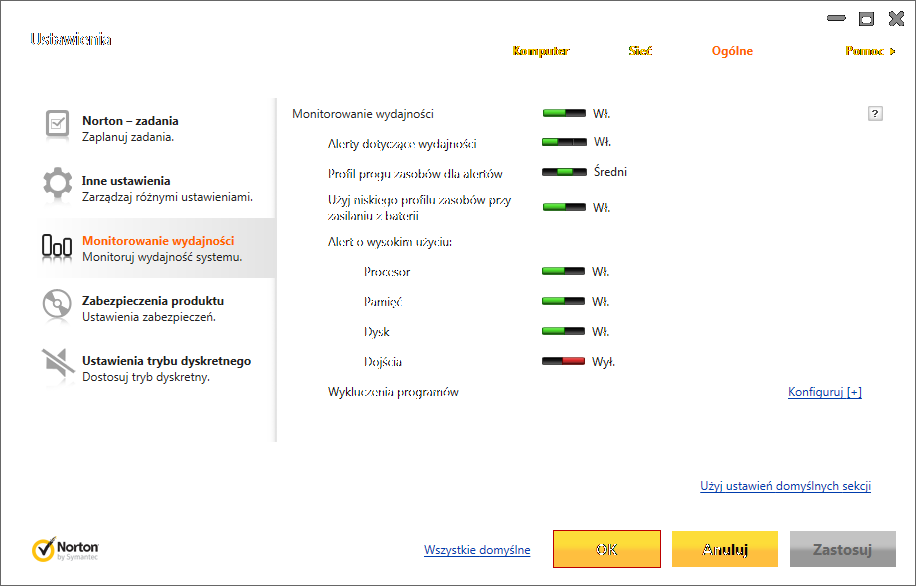916x586 pixels.
Task: Expand Konfiguruj [+] for Wykluczenia programów
Action: point(824,392)
